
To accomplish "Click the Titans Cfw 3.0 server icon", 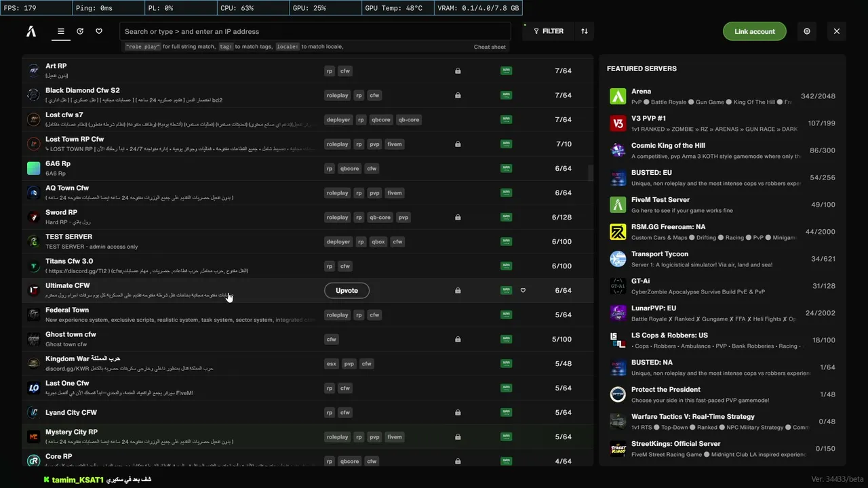I will click(33, 266).
